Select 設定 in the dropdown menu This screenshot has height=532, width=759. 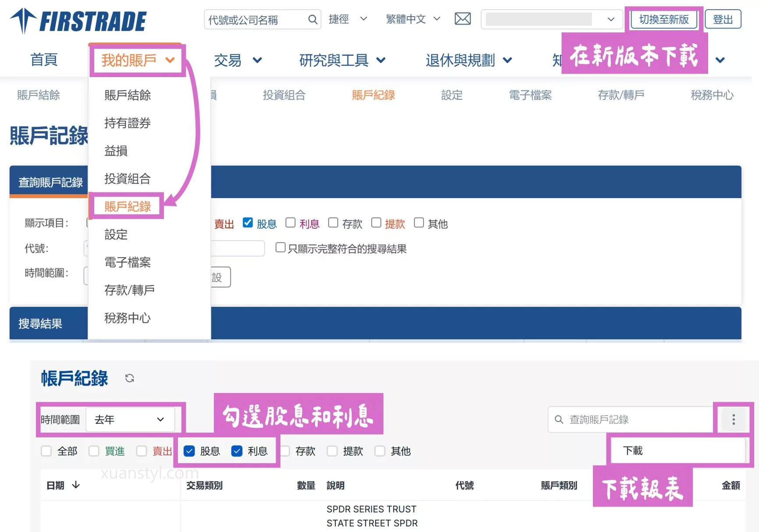pyautogui.click(x=116, y=234)
